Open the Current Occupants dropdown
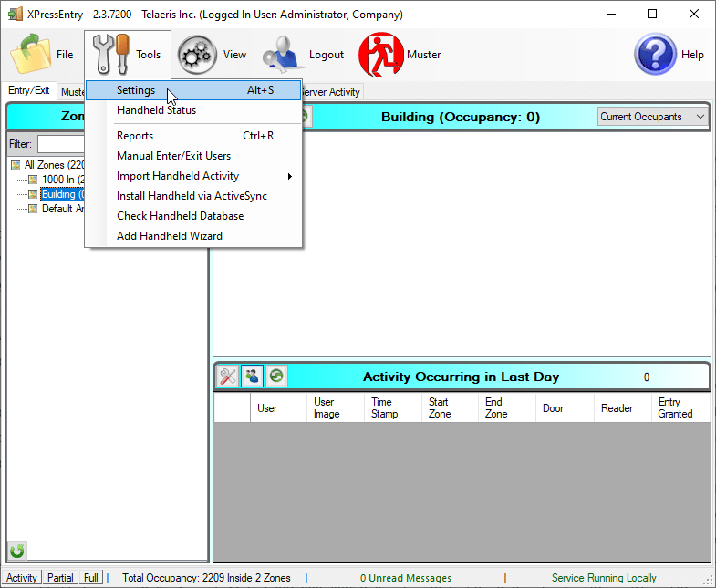Screen dimensions: 716x588 [652, 117]
